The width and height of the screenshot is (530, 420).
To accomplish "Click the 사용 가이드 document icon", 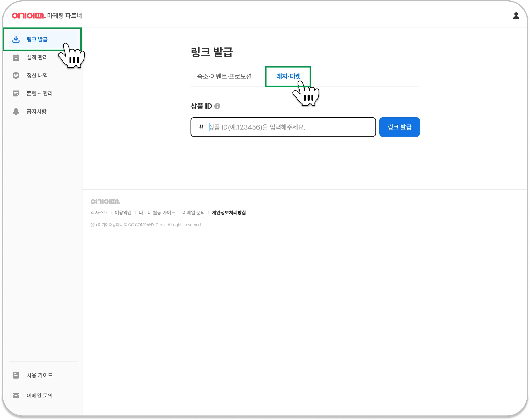I will point(16,375).
